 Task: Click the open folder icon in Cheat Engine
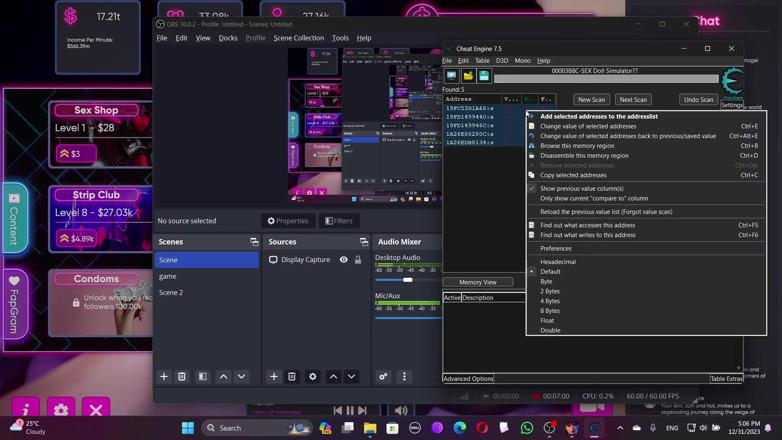[x=468, y=76]
